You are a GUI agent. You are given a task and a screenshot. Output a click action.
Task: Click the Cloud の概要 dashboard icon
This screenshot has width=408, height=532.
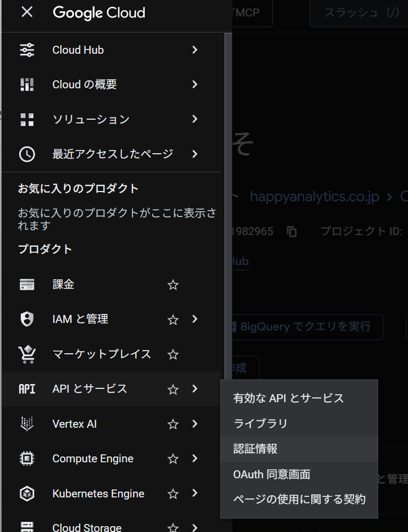point(27,85)
